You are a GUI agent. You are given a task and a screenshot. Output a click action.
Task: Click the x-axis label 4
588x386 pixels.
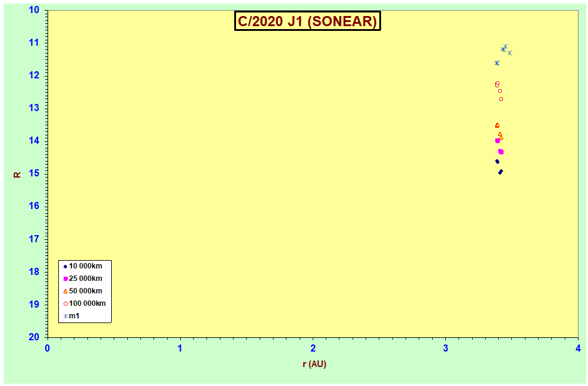click(578, 348)
